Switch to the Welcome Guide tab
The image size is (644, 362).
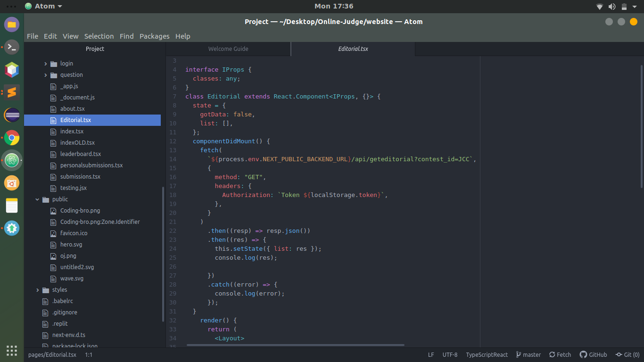click(x=228, y=49)
